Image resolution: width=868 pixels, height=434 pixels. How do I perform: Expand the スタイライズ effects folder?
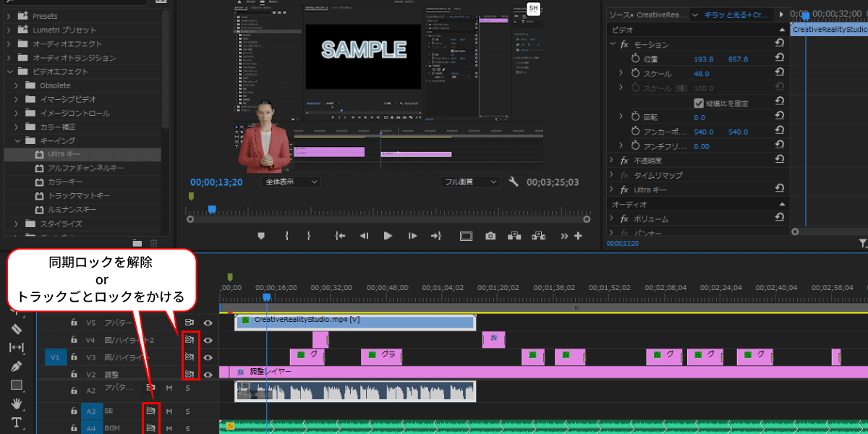coord(16,224)
